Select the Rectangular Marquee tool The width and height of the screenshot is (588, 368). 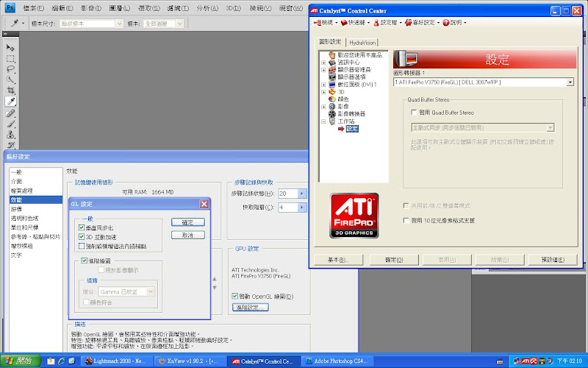(x=10, y=59)
